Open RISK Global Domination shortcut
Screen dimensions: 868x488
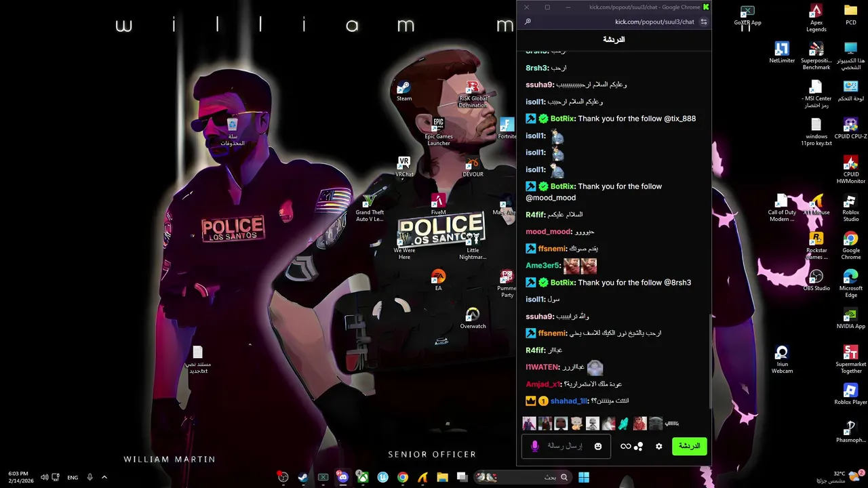[473, 95]
